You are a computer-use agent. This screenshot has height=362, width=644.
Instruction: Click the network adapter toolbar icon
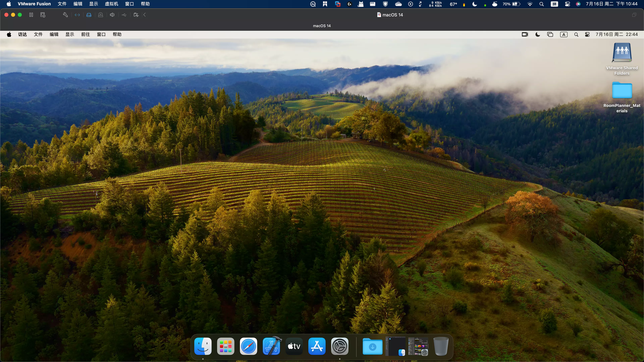click(77, 15)
